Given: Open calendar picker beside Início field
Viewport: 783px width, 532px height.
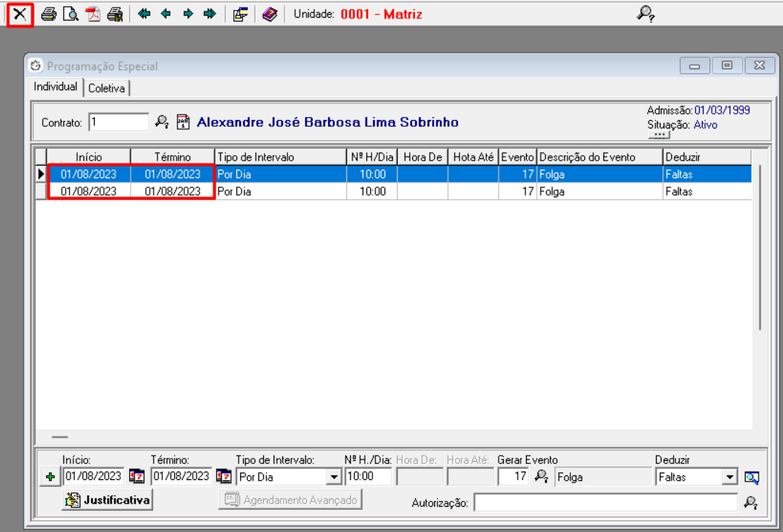Looking at the screenshot, I should 137,477.
